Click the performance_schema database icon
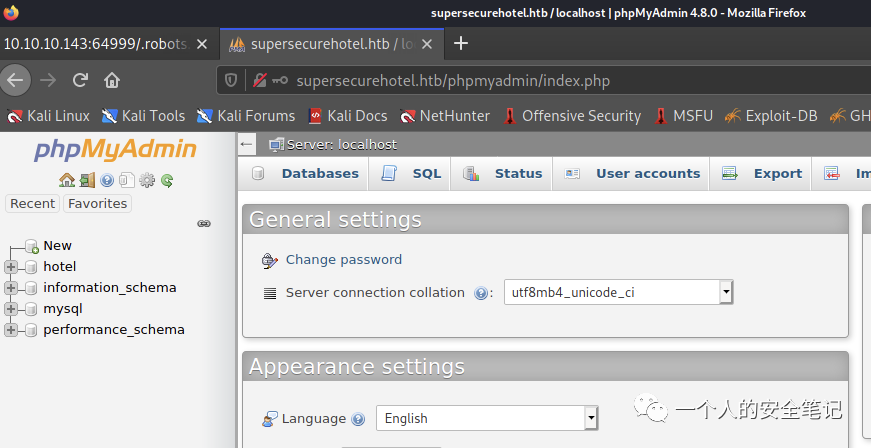The height and width of the screenshot is (448, 871). [31, 330]
